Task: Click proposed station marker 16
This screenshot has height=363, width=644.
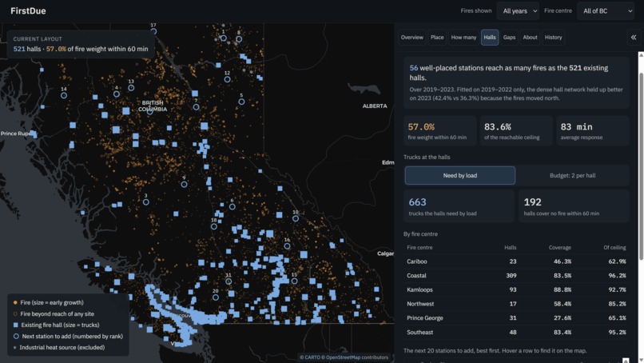Action: point(287,245)
